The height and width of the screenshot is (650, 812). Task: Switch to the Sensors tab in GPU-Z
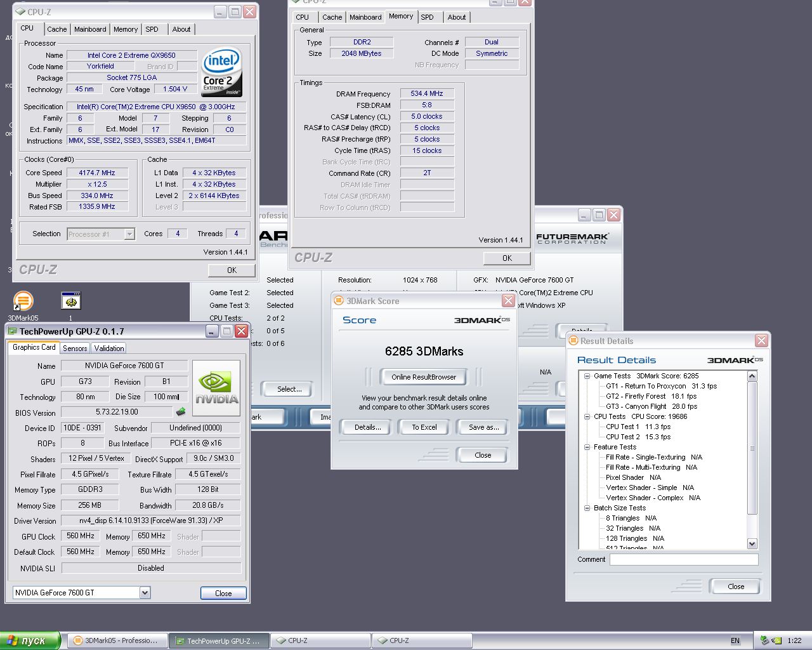tap(75, 348)
